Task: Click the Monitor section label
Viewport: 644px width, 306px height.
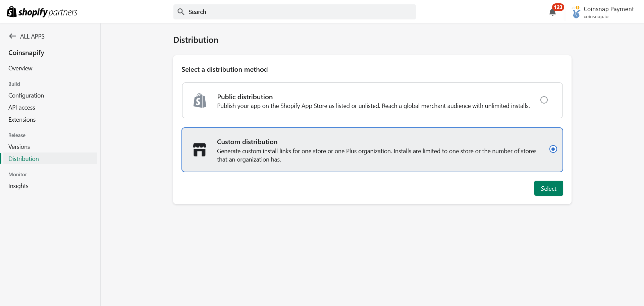Action: [x=17, y=175]
